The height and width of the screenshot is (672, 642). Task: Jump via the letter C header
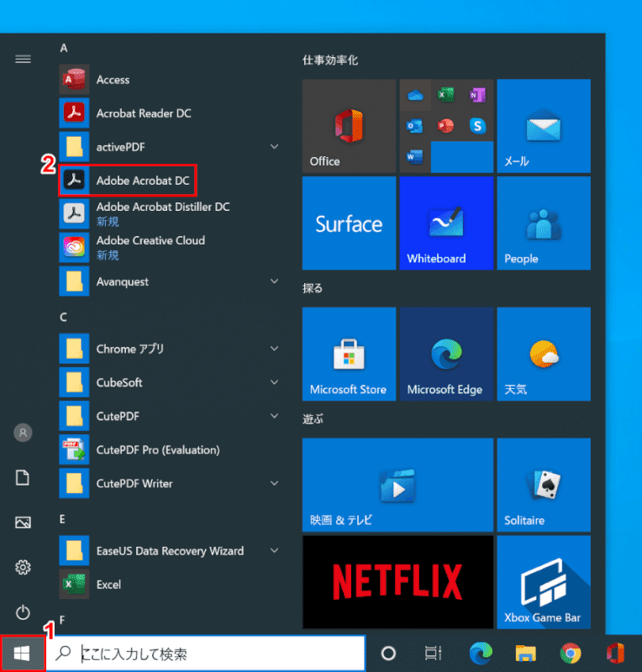click(x=64, y=318)
